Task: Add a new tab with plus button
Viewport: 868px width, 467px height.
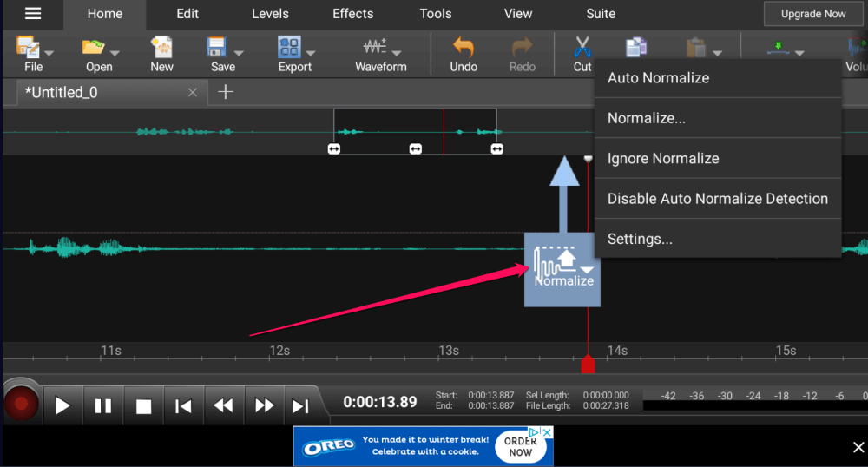Action: click(226, 92)
